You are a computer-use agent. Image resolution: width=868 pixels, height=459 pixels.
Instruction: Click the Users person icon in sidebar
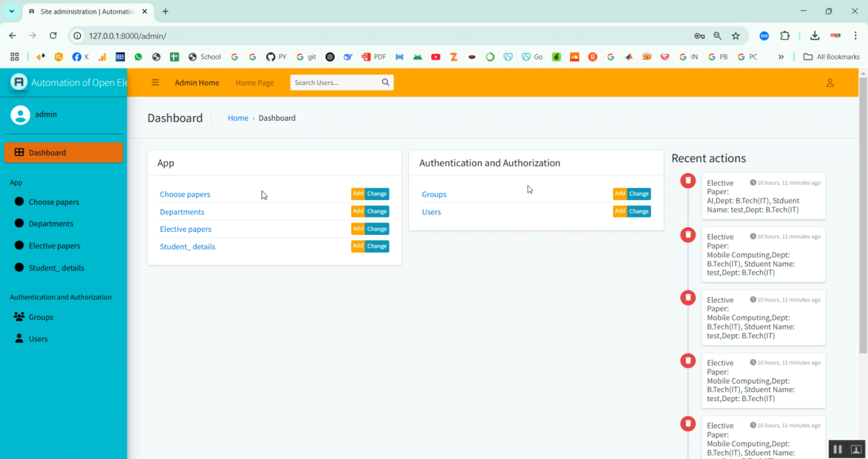[19, 339]
